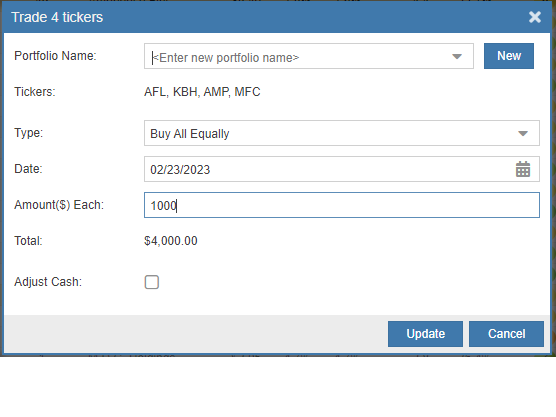Click the AFL, KBH, AMP, MFC ticker list
Viewport: 556px width, 417px height.
tap(202, 92)
